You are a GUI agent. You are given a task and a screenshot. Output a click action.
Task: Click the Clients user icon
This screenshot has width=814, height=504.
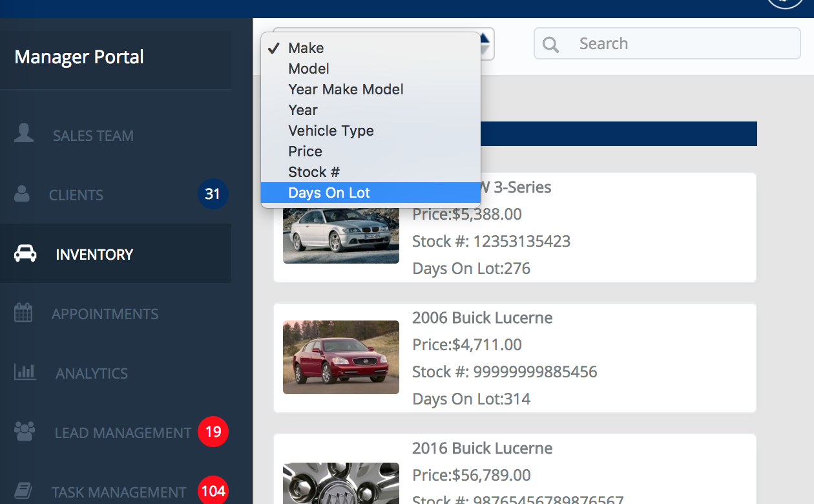click(x=22, y=194)
